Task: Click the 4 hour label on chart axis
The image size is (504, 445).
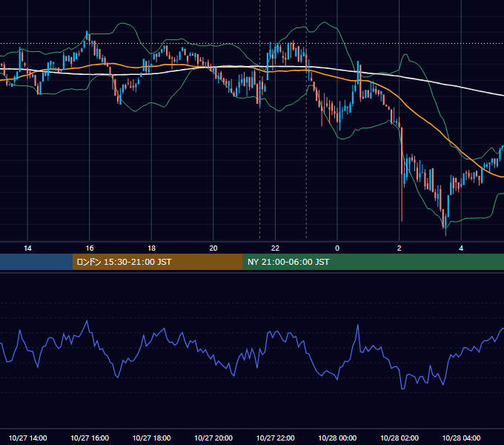Action: pyautogui.click(x=461, y=248)
